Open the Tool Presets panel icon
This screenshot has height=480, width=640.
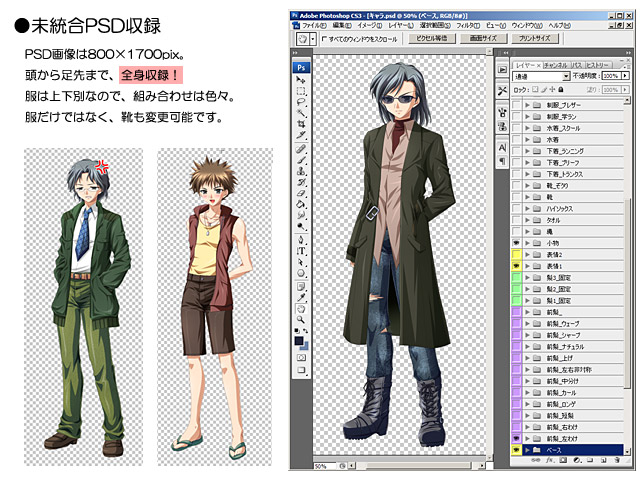click(502, 90)
